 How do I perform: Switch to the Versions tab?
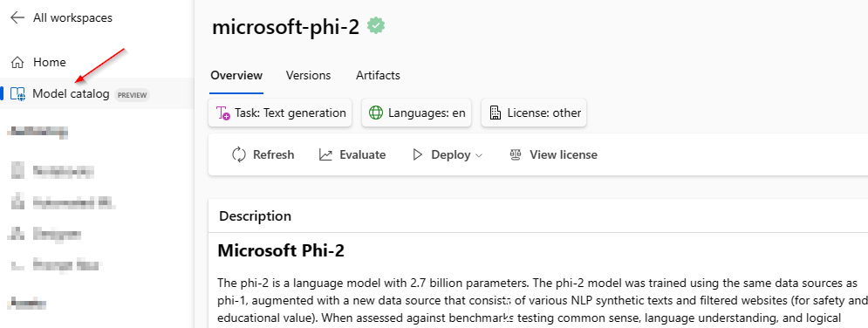(x=308, y=75)
